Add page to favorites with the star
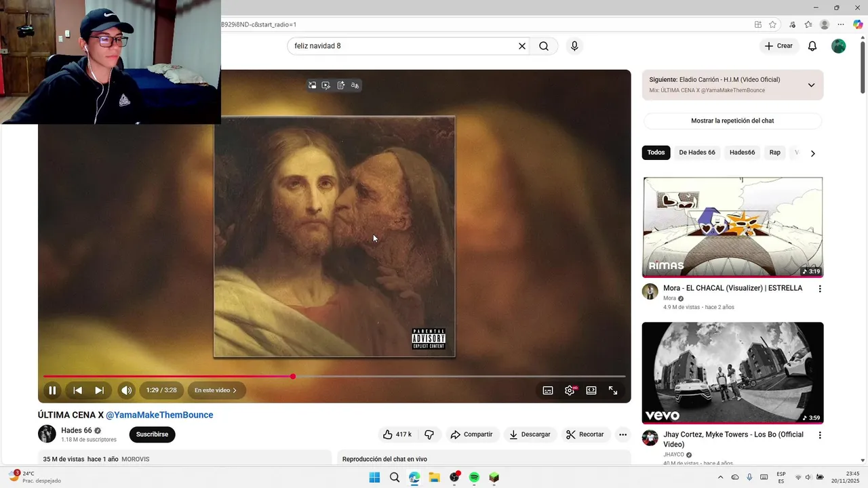Screen dimensions: 868x488 pos(772,24)
